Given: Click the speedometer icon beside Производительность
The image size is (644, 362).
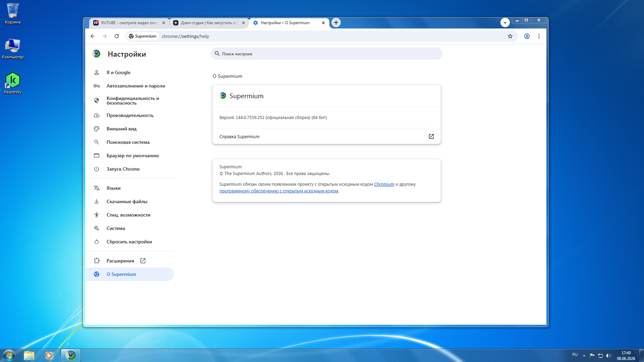Looking at the screenshot, I should click(97, 115).
